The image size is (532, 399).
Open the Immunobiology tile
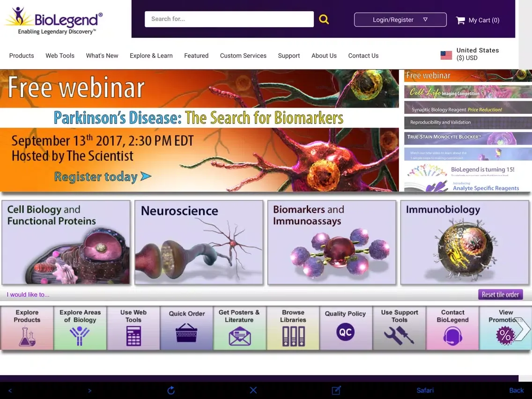point(465,242)
